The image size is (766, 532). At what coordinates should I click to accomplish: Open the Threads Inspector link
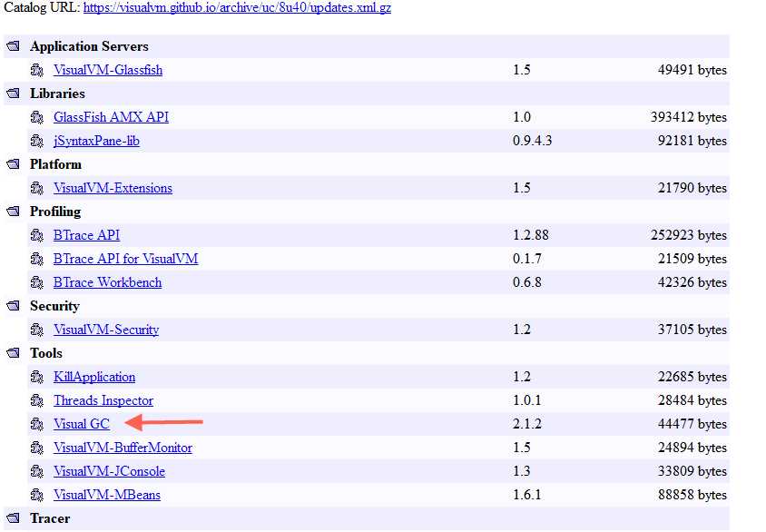103,400
